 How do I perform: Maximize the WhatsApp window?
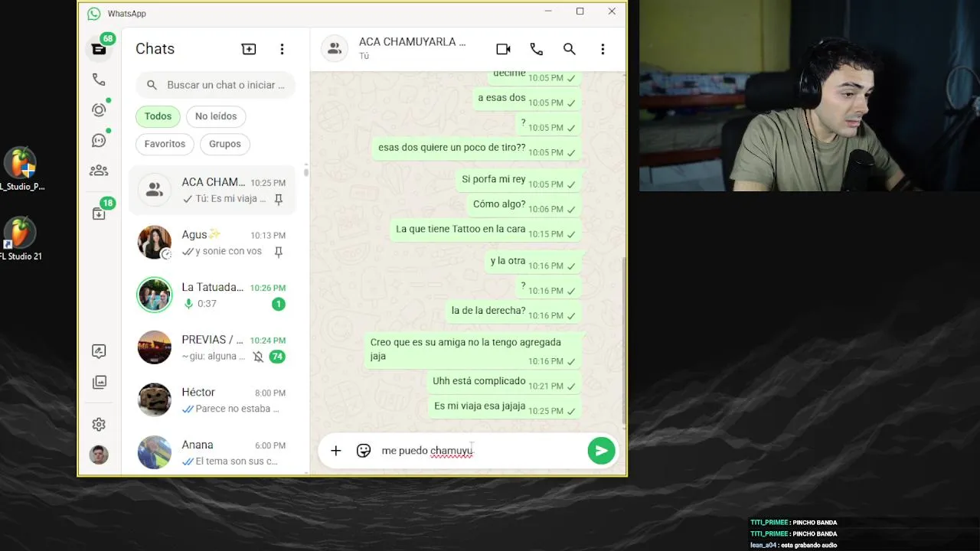click(580, 11)
